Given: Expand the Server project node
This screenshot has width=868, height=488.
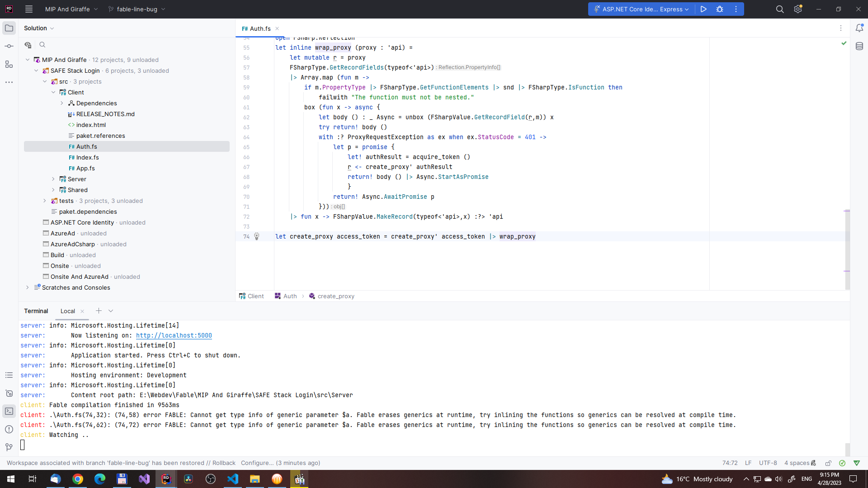Looking at the screenshot, I should tap(54, 179).
